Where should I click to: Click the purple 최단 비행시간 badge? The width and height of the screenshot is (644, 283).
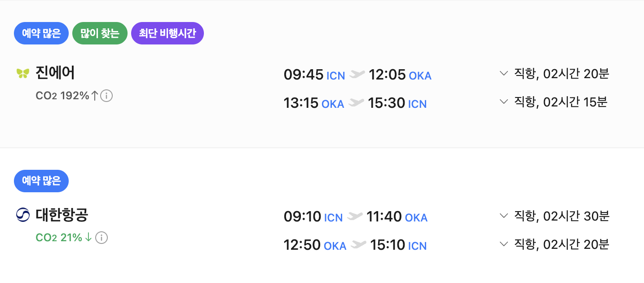coord(167,34)
